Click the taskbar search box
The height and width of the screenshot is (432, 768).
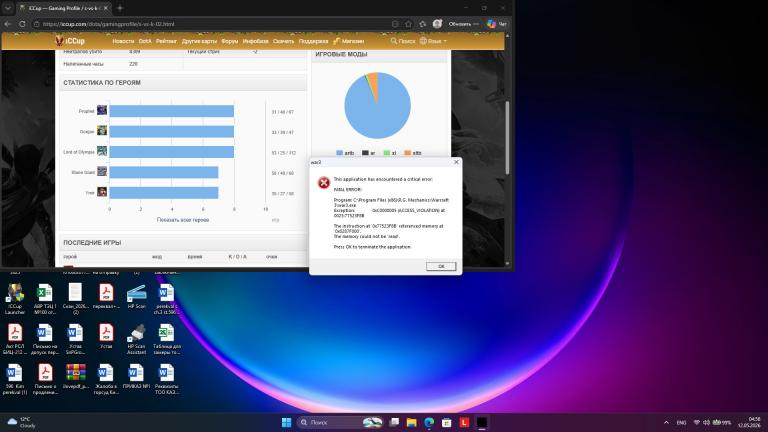(x=340, y=422)
